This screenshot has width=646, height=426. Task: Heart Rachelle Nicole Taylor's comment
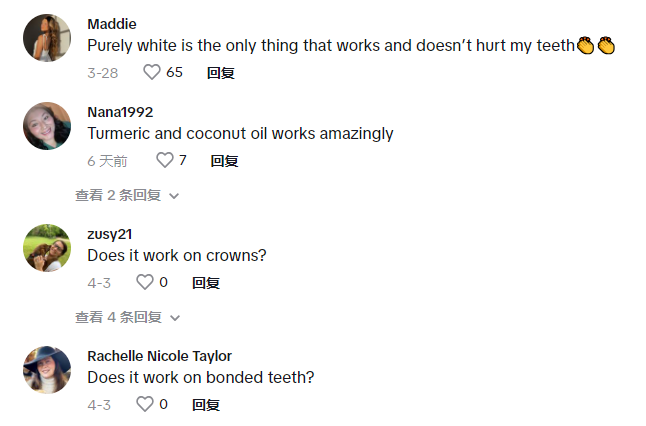click(x=145, y=404)
